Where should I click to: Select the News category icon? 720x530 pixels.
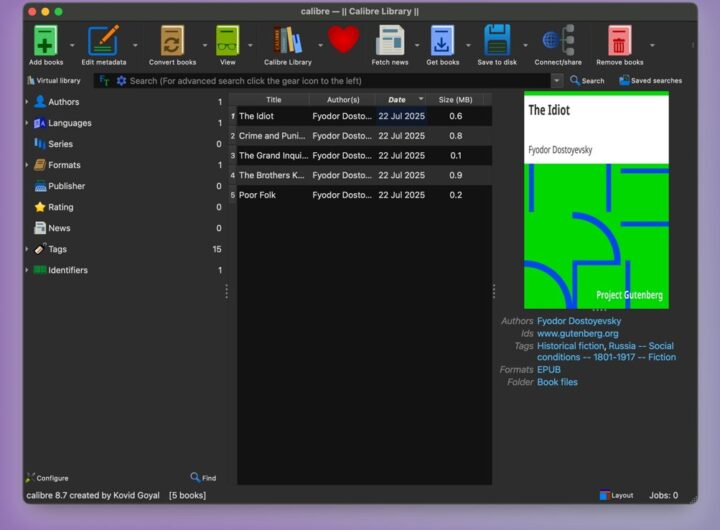40,228
